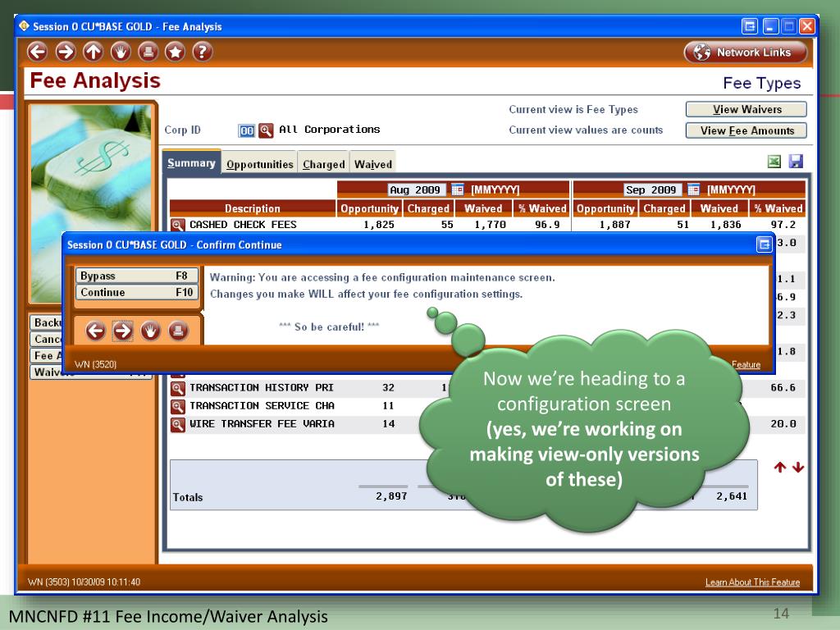Open detail for CASHED CHECK FEES row

(x=178, y=225)
